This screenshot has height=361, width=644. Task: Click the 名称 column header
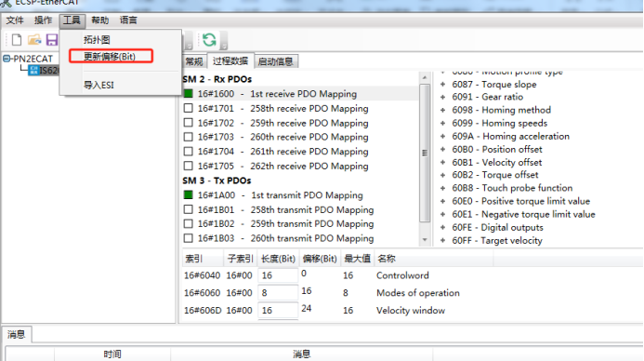[433, 259]
